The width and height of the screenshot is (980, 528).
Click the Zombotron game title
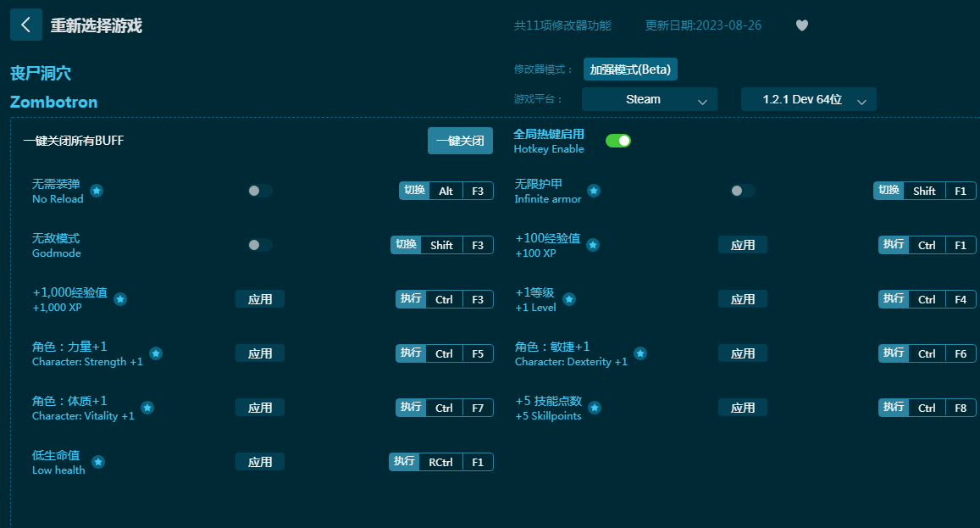53,102
